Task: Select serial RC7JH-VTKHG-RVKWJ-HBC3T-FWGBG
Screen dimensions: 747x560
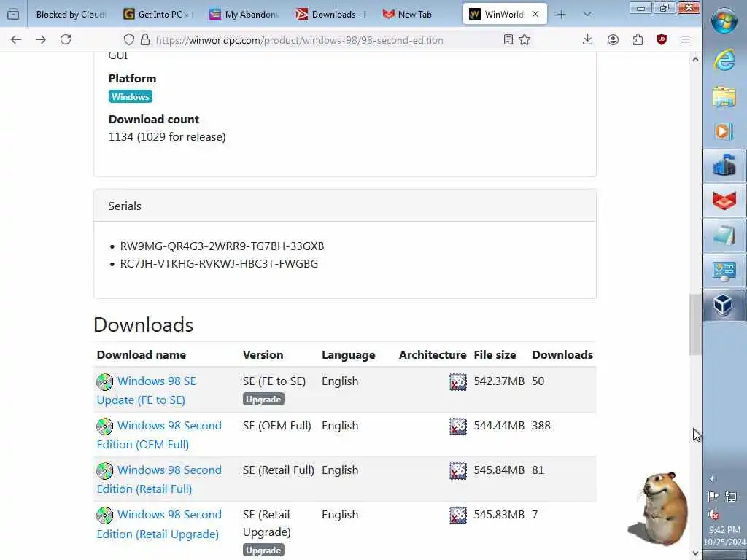Action: coord(219,264)
